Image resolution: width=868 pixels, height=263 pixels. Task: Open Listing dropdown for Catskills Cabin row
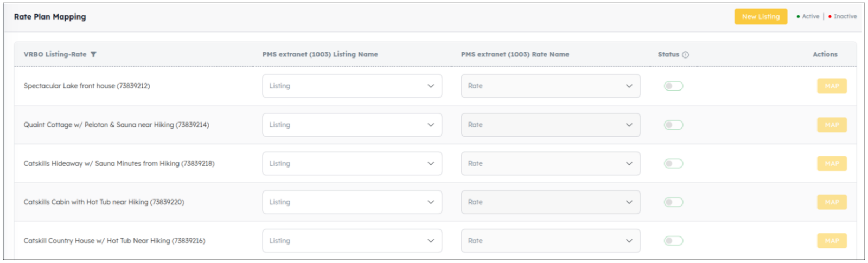click(352, 202)
